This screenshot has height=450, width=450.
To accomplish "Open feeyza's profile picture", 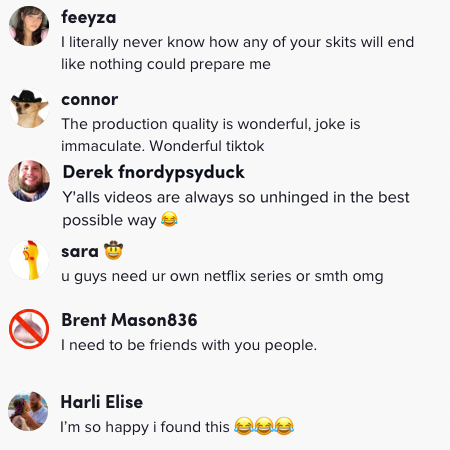I will click(x=29, y=26).
